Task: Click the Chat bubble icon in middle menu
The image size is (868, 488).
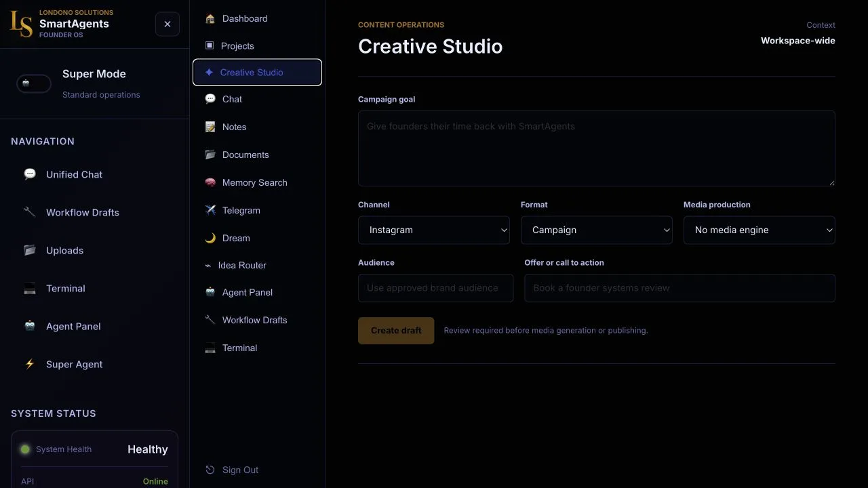Action: point(210,99)
